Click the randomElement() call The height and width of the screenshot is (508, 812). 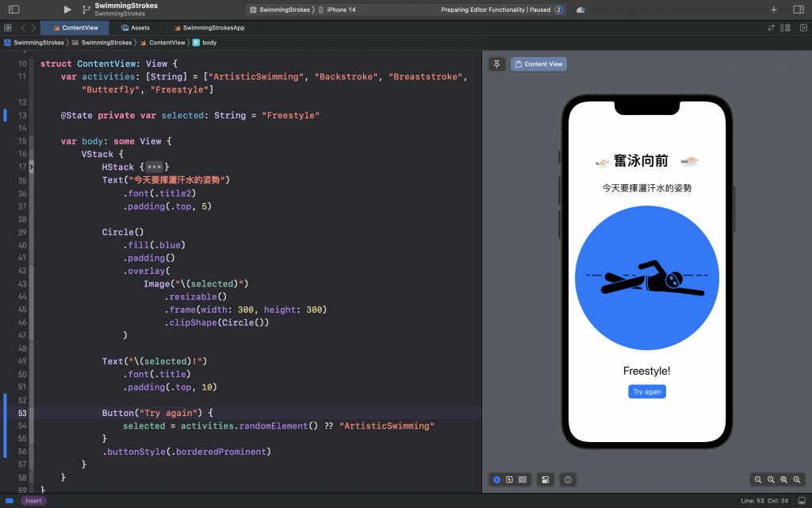tap(278, 425)
